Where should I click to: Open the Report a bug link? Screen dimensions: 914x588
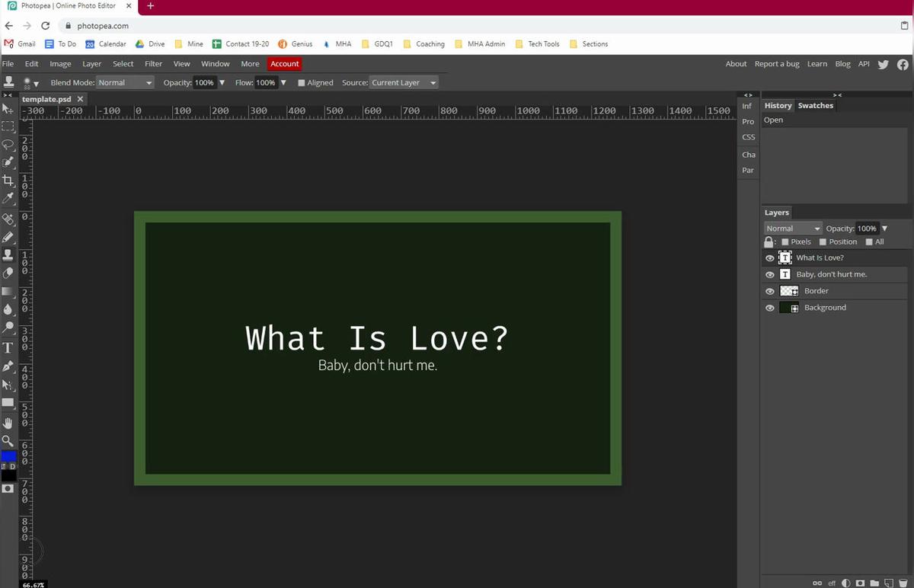coord(777,64)
